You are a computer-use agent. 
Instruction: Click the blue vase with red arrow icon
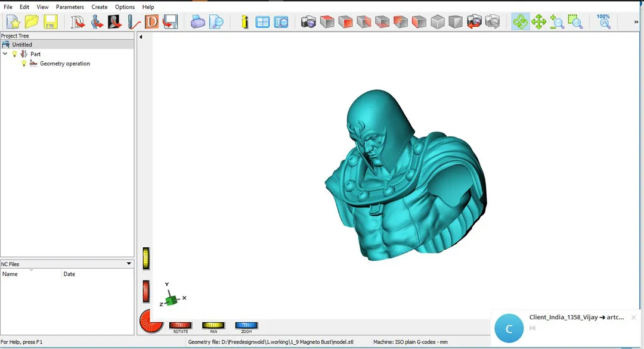pyautogui.click(x=97, y=21)
